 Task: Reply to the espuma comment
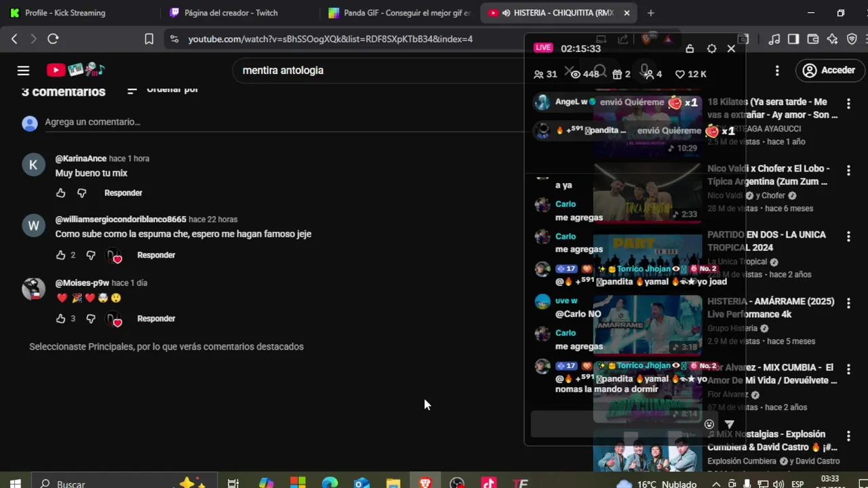(156, 256)
